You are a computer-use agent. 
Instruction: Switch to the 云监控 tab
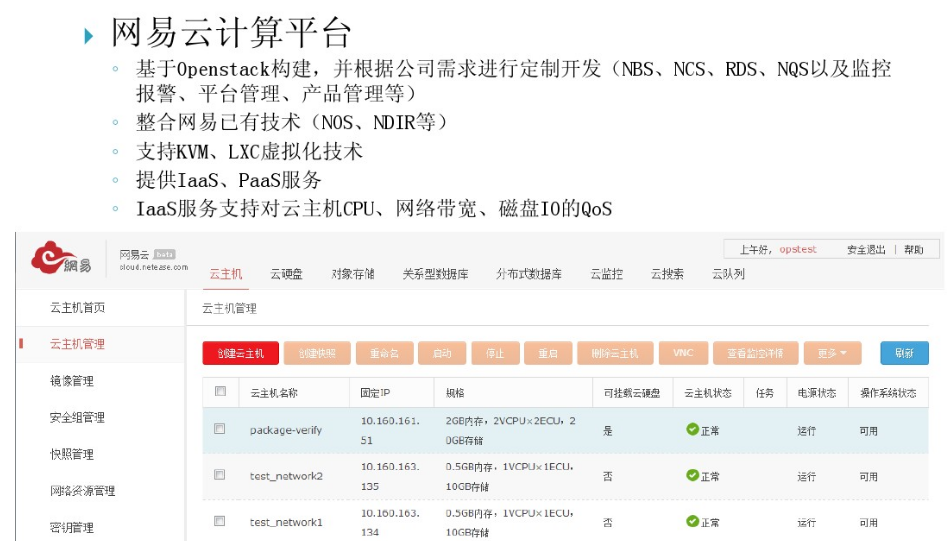(607, 274)
